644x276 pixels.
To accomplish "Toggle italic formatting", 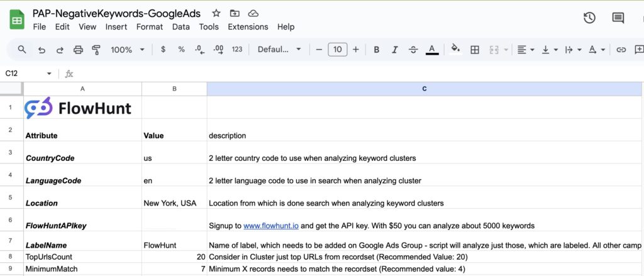I will tap(395, 50).
